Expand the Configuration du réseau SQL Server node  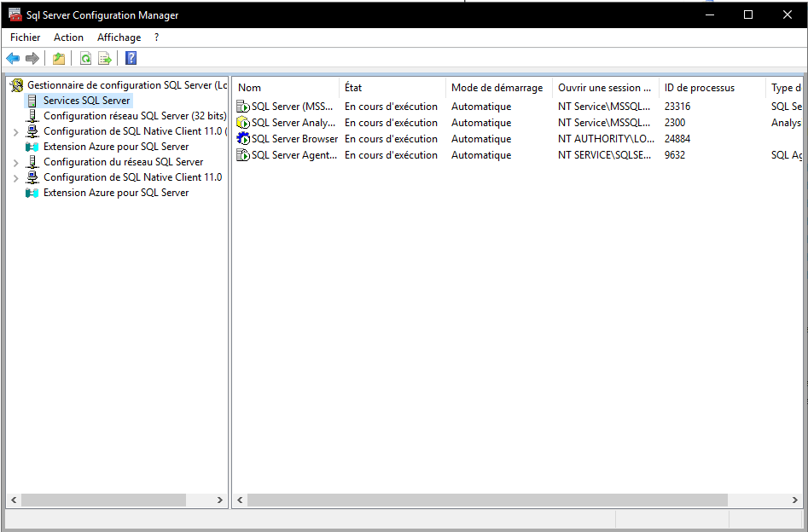16,163
